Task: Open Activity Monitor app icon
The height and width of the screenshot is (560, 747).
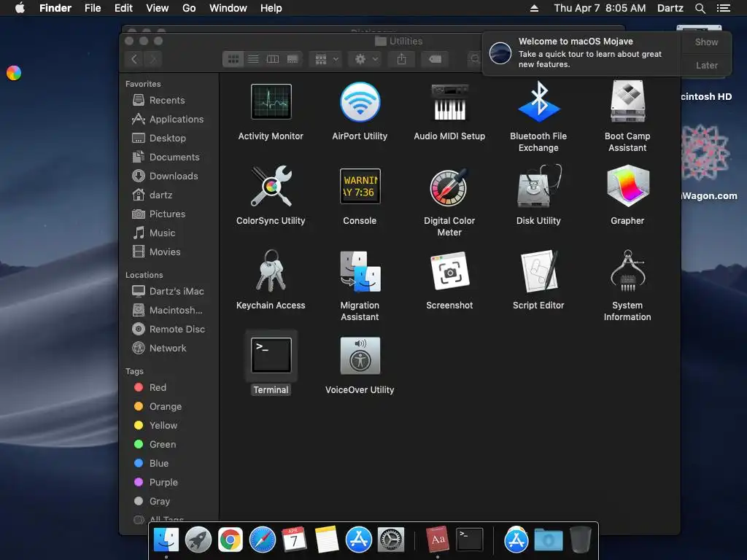Action: coord(271,101)
